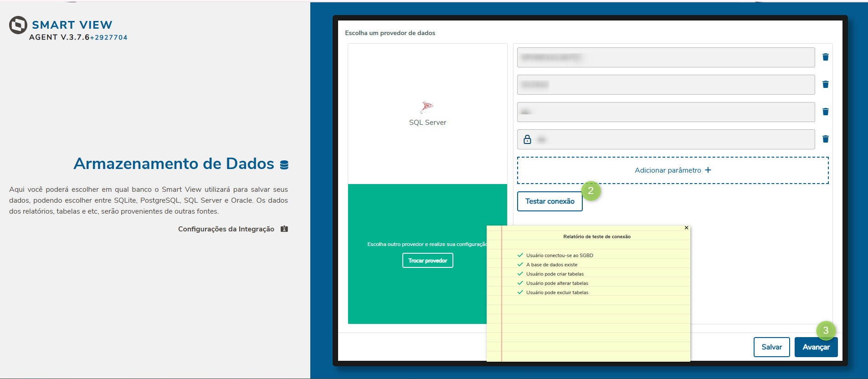Click the database icon beside Armazenamento de Dados
The image size is (868, 379).
(x=284, y=164)
